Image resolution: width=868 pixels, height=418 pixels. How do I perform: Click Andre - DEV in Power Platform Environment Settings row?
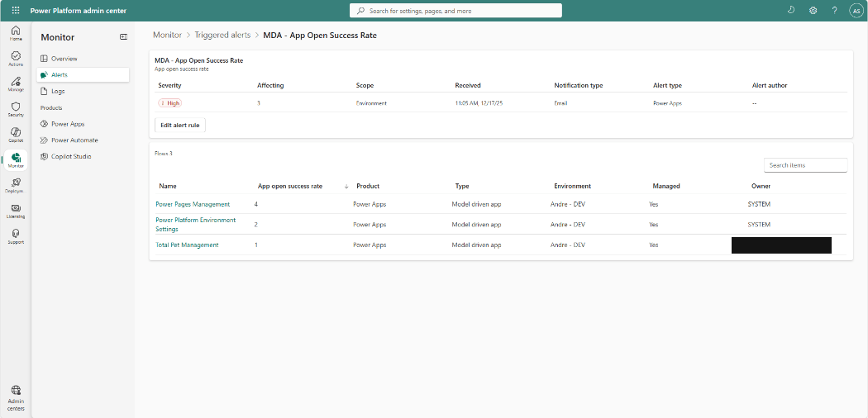point(568,225)
